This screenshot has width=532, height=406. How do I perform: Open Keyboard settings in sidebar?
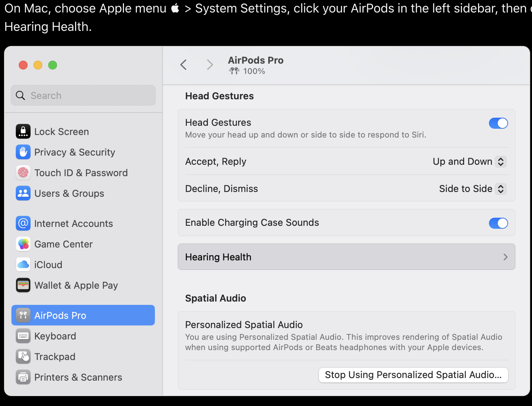(55, 336)
